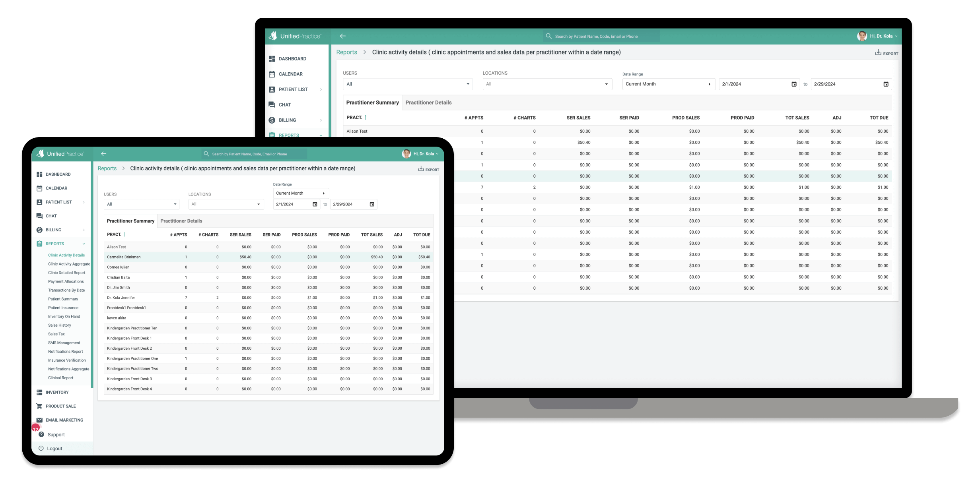Click Reports breadcrumb link on laptop
The width and height of the screenshot is (980, 488).
click(346, 52)
